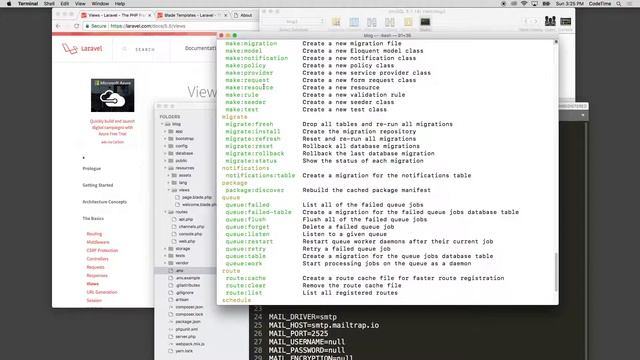Collapse the resources folder in sidebar

165,168
